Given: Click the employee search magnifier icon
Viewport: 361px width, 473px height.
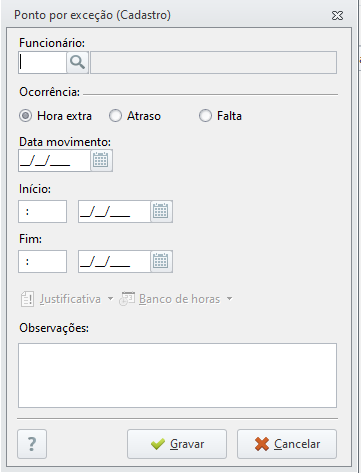Looking at the screenshot, I should point(77,62).
